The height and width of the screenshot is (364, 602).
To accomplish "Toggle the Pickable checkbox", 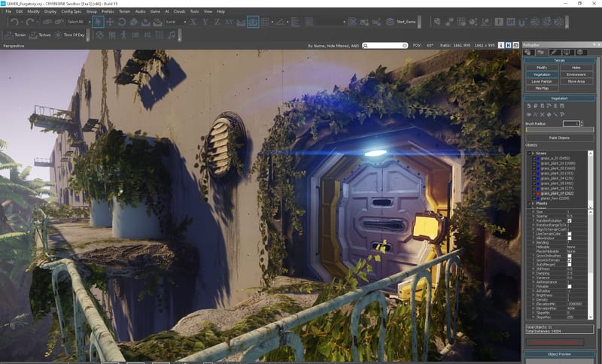I will tap(570, 287).
